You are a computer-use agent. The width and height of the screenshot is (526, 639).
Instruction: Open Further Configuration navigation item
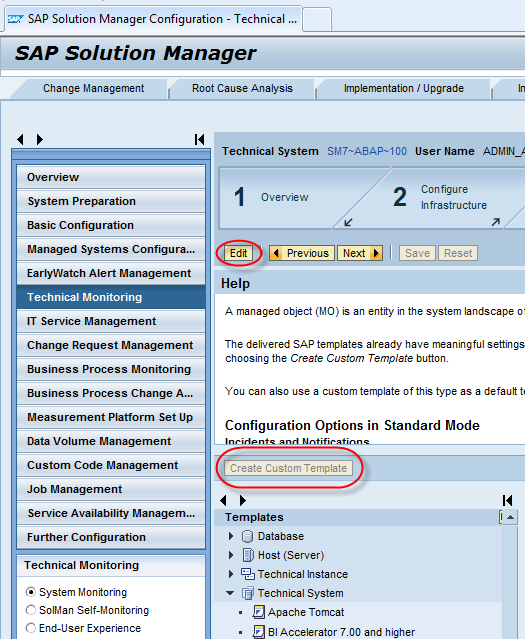coord(111,537)
